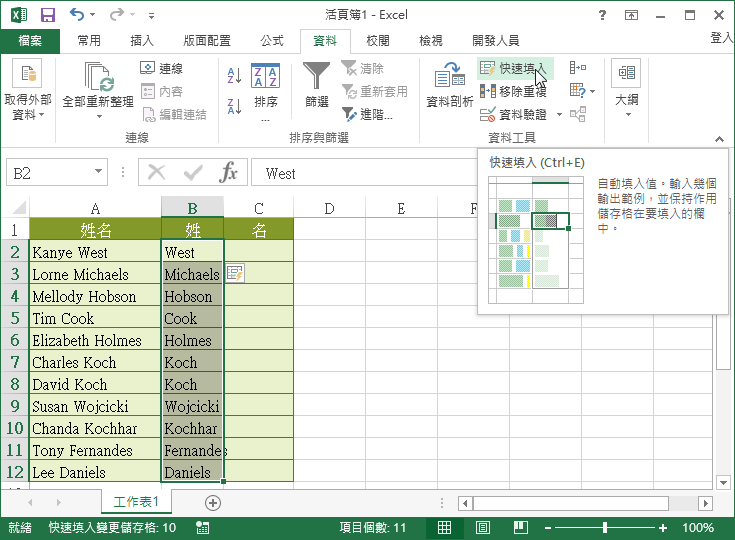Screen dimensions: 735x540
Task: Open the 檔案 File tab
Action: tap(30, 41)
